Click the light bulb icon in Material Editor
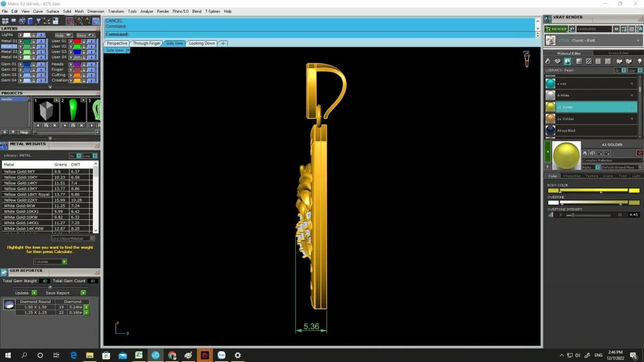The image size is (644, 362). coord(639,61)
